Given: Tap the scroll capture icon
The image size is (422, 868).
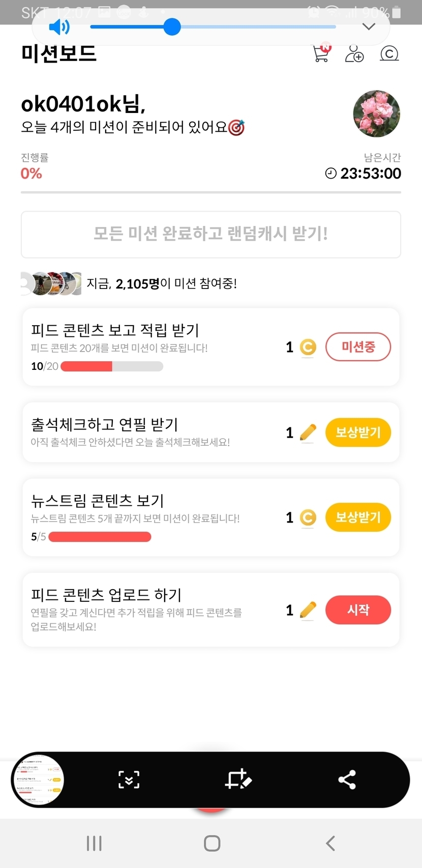Looking at the screenshot, I should tap(129, 779).
